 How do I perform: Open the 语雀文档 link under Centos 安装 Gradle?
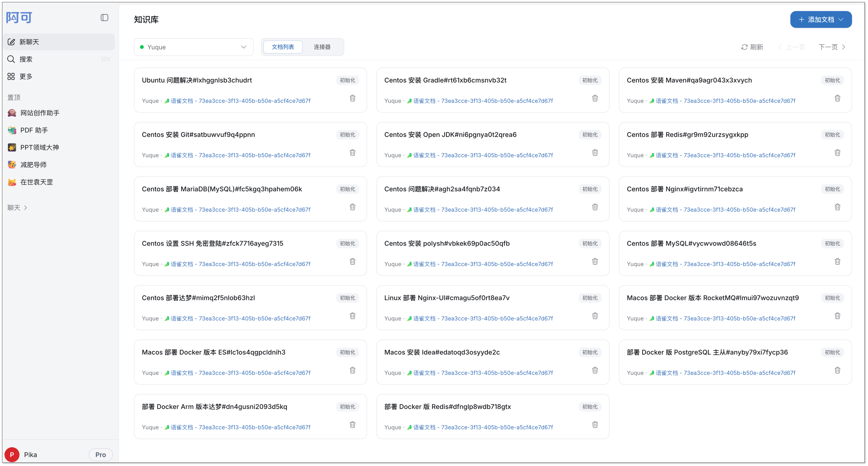point(480,101)
